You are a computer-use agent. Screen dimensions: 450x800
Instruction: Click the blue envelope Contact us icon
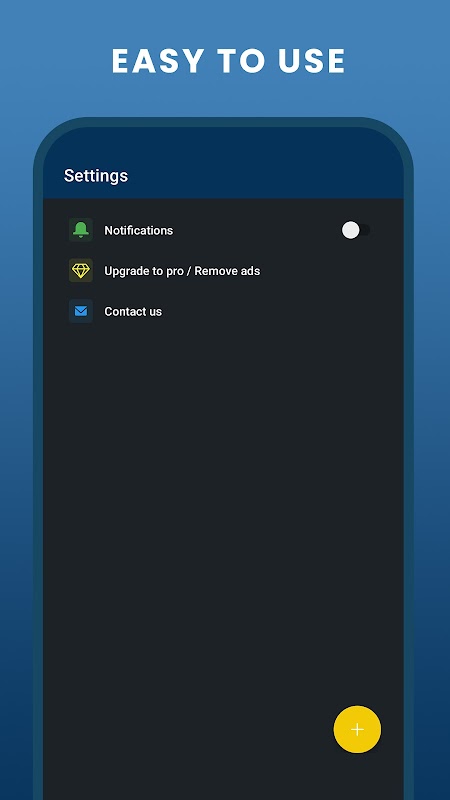[81, 311]
